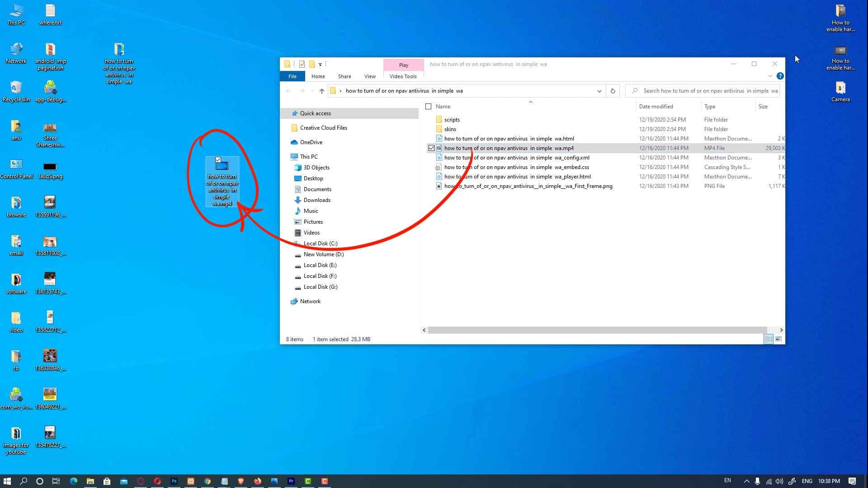The width and height of the screenshot is (868, 488).
Task: Switch to details view layout icon
Action: (x=769, y=339)
